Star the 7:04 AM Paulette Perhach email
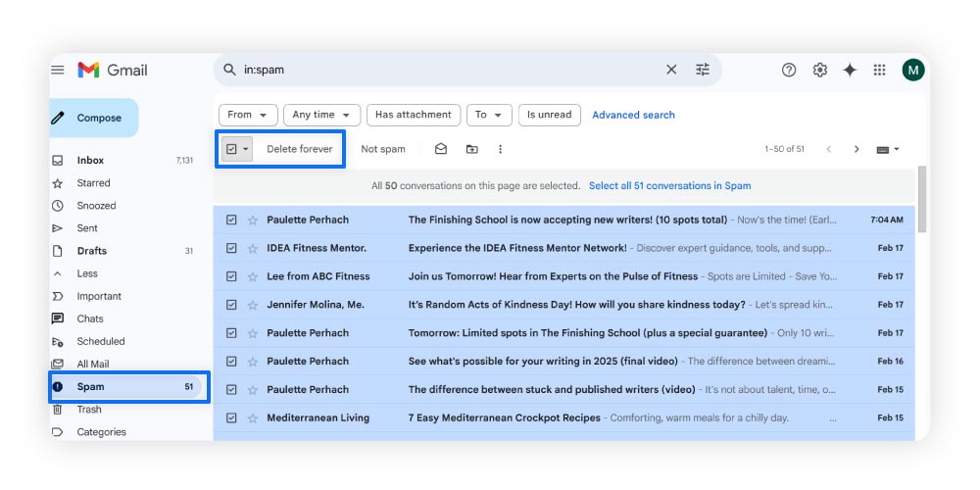This screenshot has width=980, height=490. point(253,220)
